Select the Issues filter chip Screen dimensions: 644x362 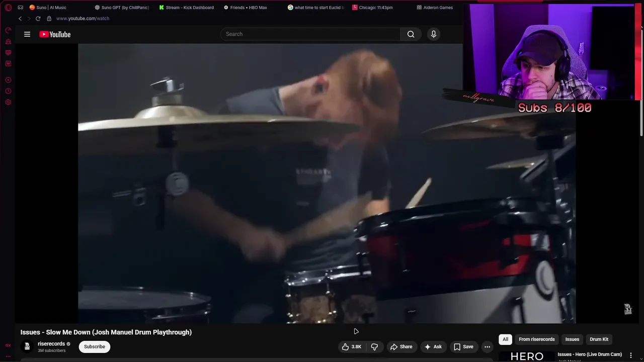coord(572,339)
